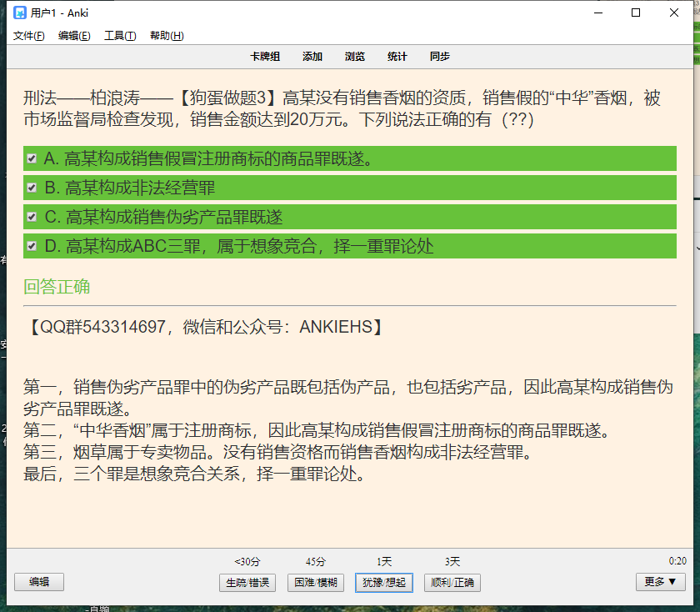Viewport: 700px width, 612px height.
Task: Open 统计 statistics
Action: (x=397, y=57)
